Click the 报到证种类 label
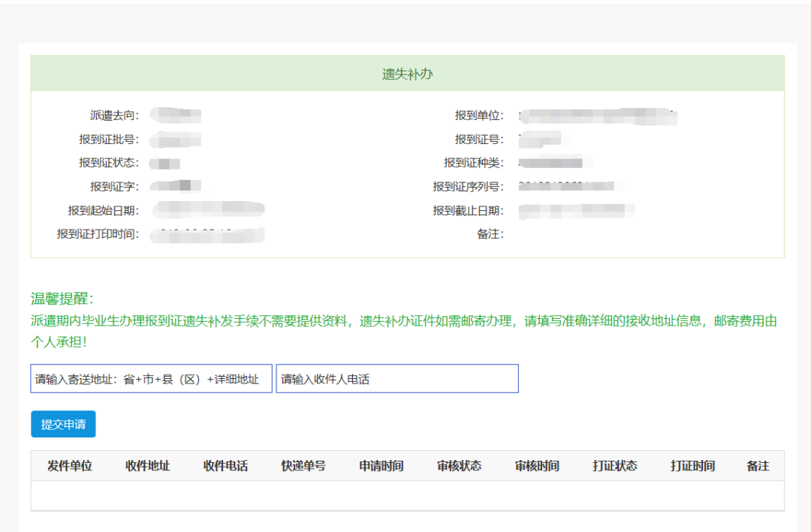This screenshot has height=532, width=811. tap(473, 162)
